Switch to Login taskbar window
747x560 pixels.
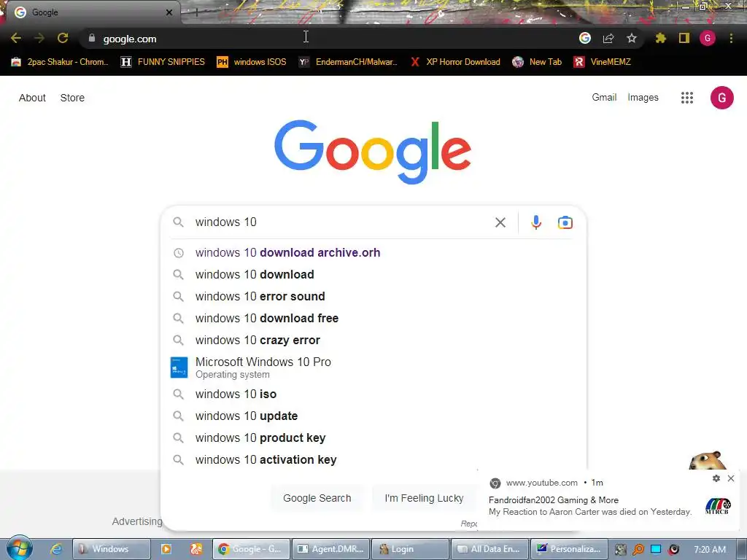tap(410, 549)
